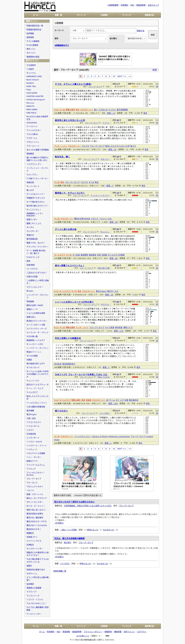Open recommendation 先生は、燃え尽き症候群の調教師
Screen dimensions: 185x644
(x=69, y=538)
